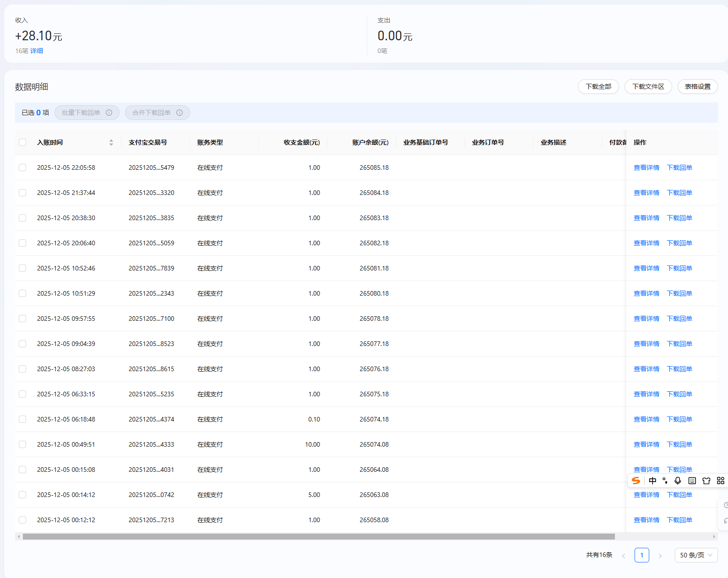This screenshot has height=578, width=728.
Task: Open the 表格设置 table settings button
Action: (697, 86)
